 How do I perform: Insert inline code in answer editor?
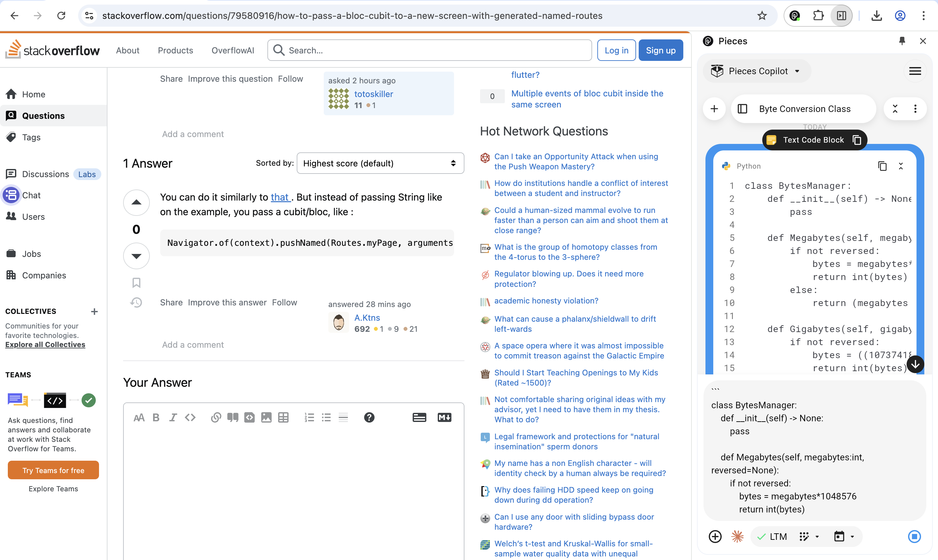(x=190, y=417)
